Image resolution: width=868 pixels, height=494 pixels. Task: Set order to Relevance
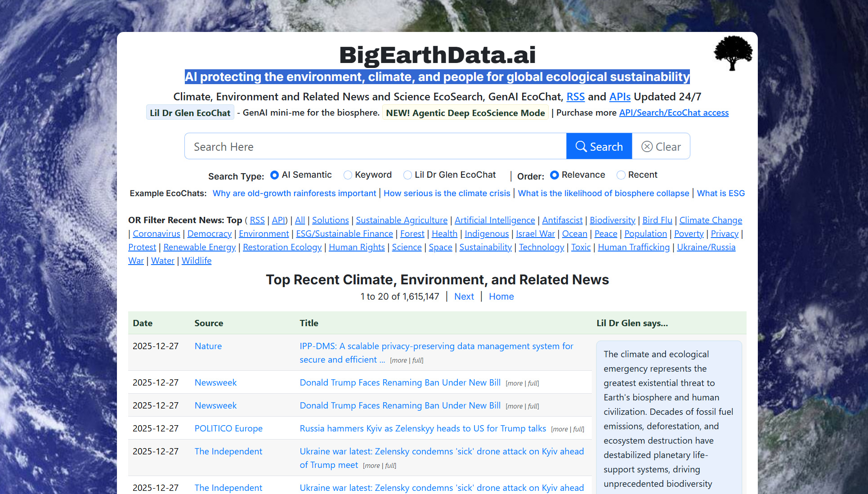555,175
